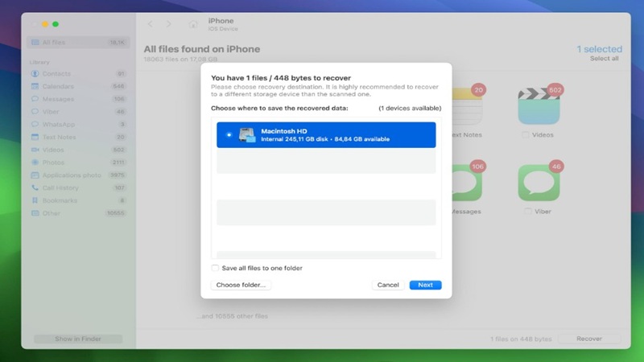Viewport: 644px width, 362px height.
Task: Select All files in the sidebar
Action: [78, 43]
